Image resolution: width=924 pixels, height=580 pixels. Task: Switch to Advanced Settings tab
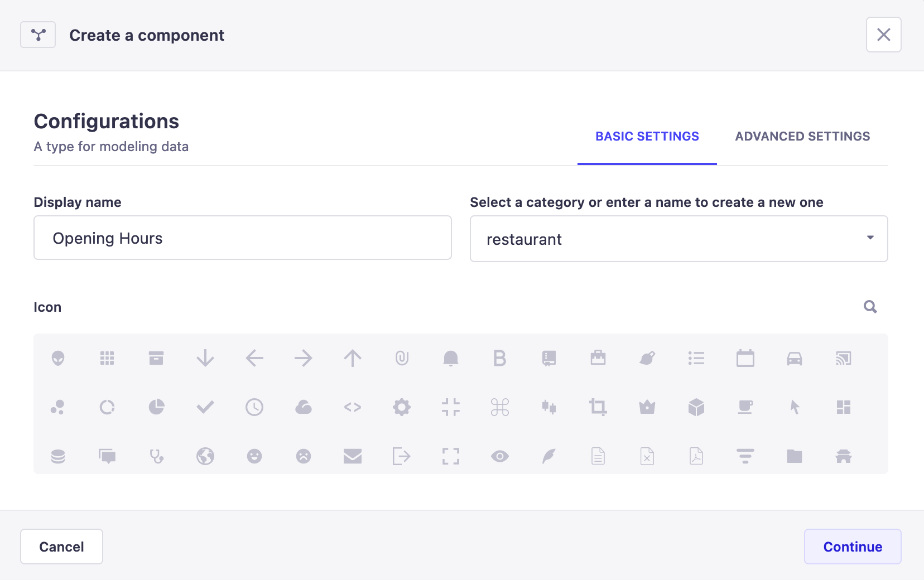point(802,136)
